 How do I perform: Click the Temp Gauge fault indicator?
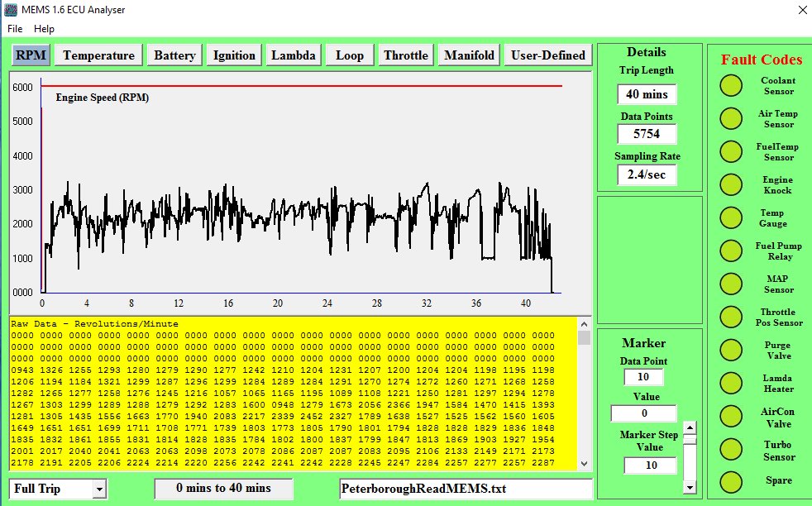point(731,218)
